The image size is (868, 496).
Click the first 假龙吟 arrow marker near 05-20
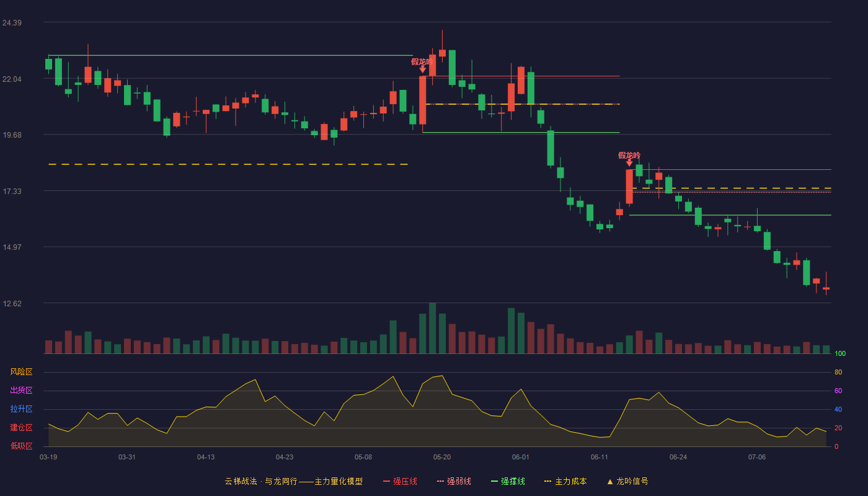423,69
